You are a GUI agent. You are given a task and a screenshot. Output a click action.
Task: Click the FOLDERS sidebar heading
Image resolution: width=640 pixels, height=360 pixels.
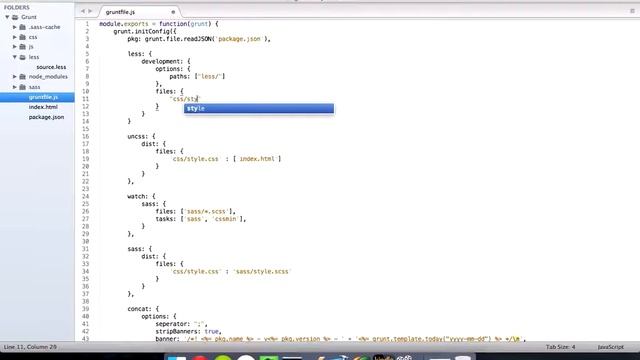pos(17,7)
